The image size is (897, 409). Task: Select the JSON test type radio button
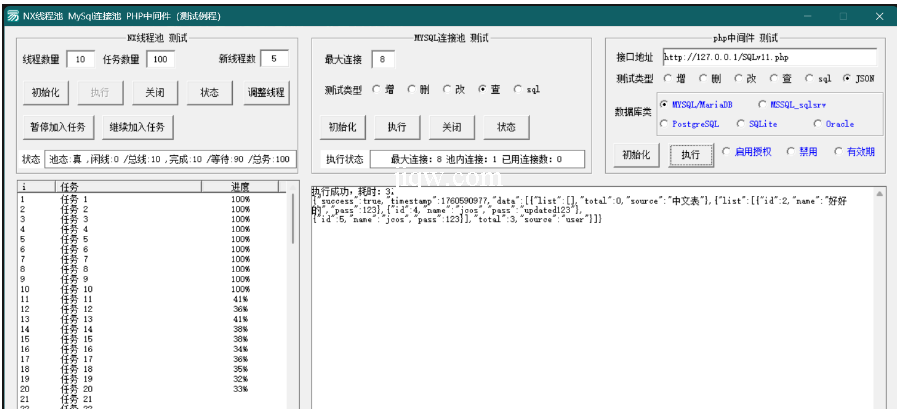click(x=848, y=78)
